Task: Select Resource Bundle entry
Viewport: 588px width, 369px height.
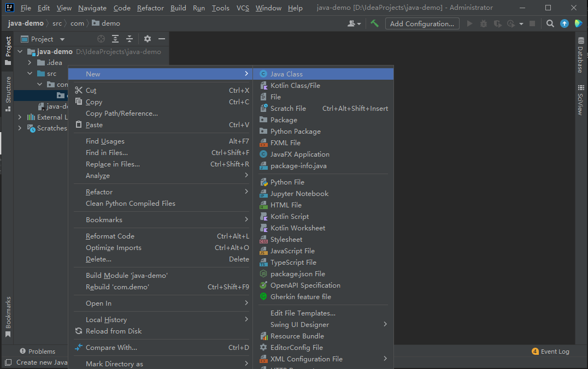Action: (x=324, y=336)
